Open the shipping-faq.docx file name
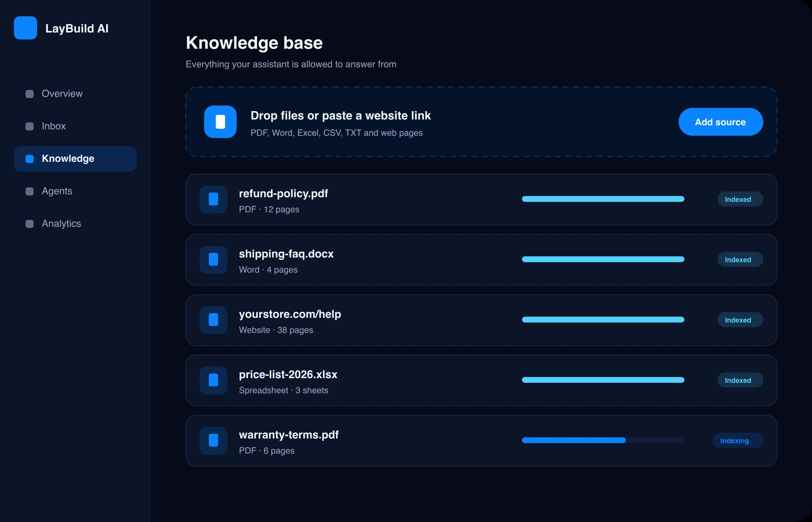 [286, 254]
